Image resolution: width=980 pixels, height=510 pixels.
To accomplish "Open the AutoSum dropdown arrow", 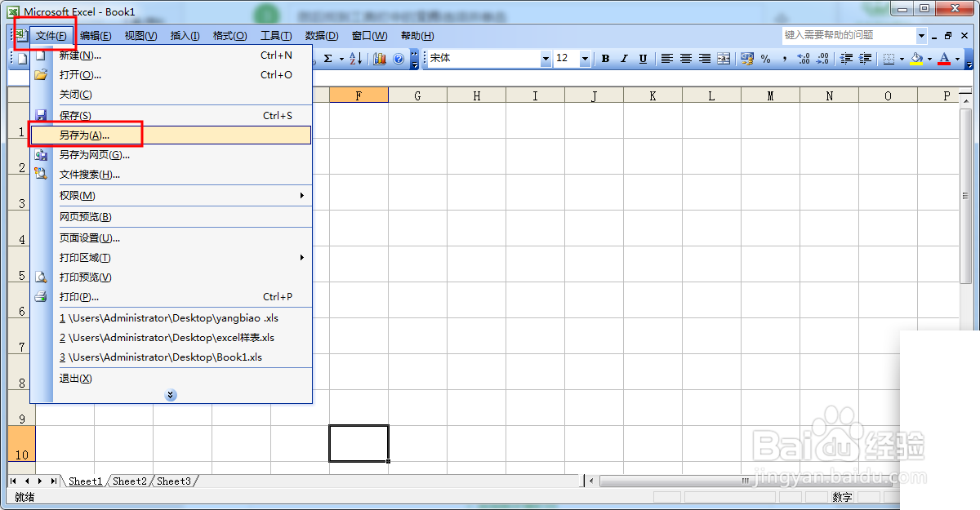I will tap(341, 59).
